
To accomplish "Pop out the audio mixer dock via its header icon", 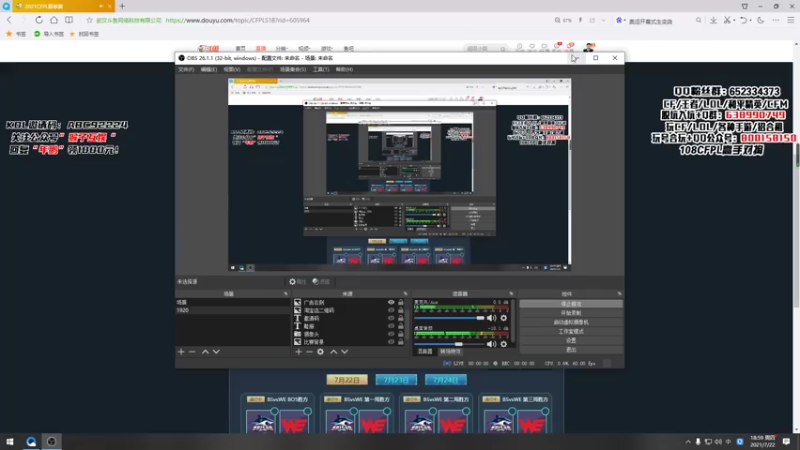I will tap(511, 294).
